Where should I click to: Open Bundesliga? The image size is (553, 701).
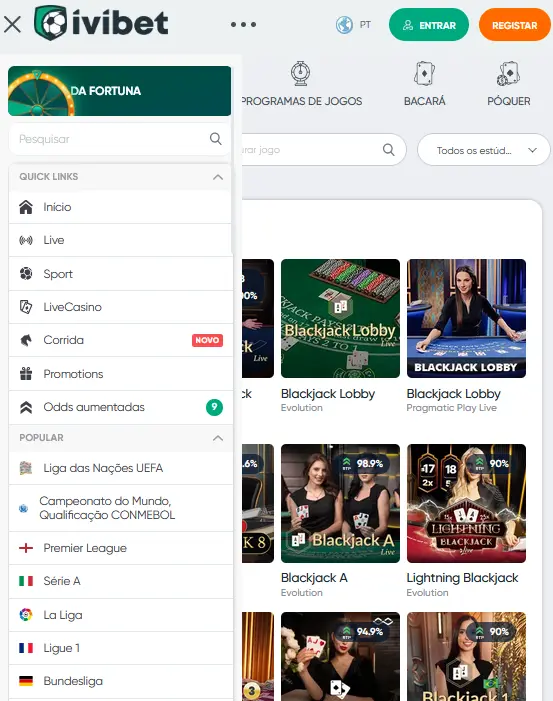121,681
